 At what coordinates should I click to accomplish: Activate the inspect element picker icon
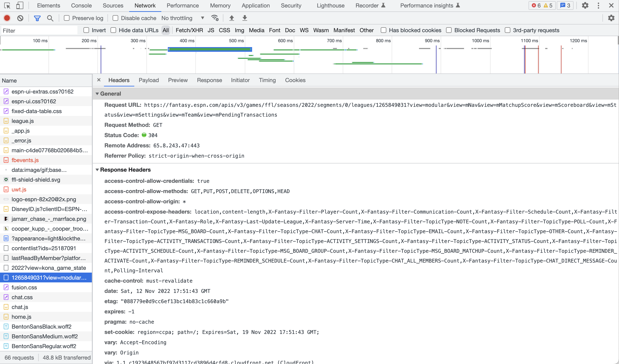point(7,5)
